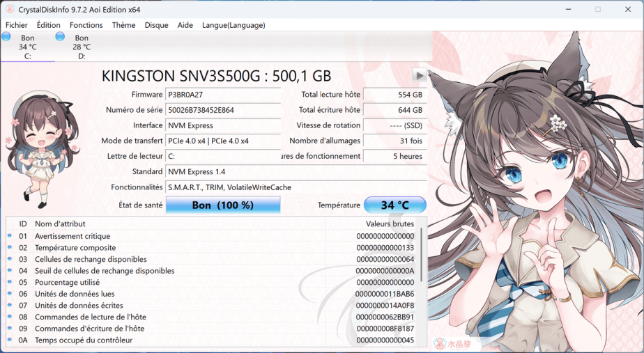Image resolution: width=644 pixels, height=353 pixels.
Task: Click the ID column header
Action: pos(23,223)
